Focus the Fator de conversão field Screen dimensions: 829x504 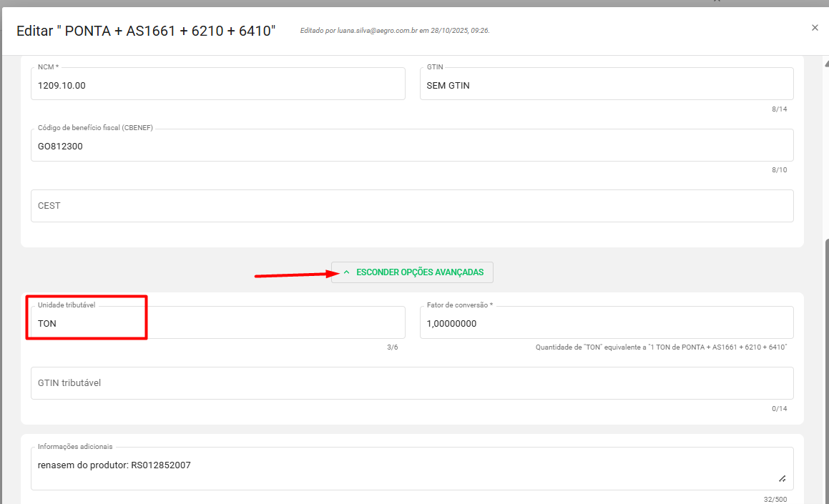(606, 323)
